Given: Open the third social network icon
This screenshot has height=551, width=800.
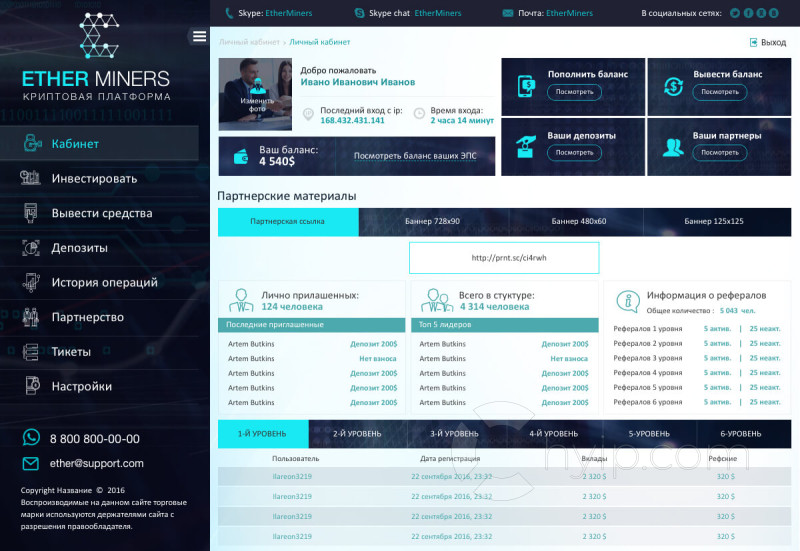Looking at the screenshot, I should pos(761,13).
